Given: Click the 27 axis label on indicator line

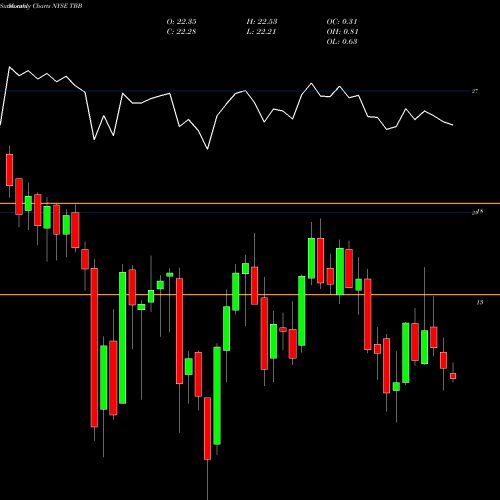Looking at the screenshot, I should pos(475,91).
